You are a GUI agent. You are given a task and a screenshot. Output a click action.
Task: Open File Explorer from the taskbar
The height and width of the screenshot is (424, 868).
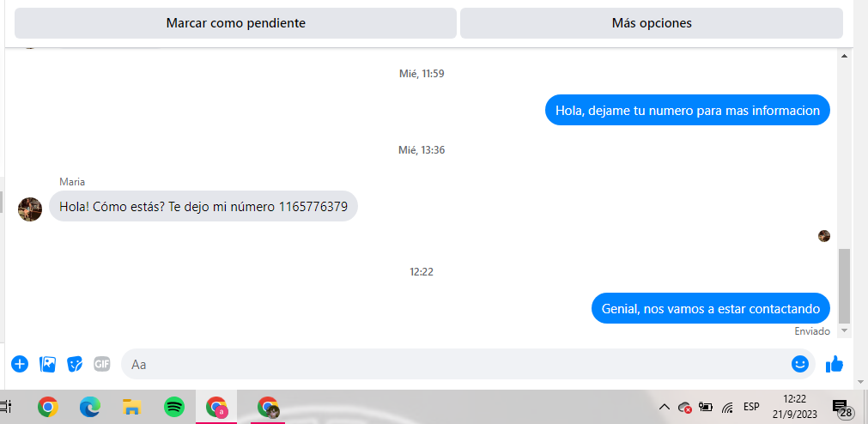(131, 408)
